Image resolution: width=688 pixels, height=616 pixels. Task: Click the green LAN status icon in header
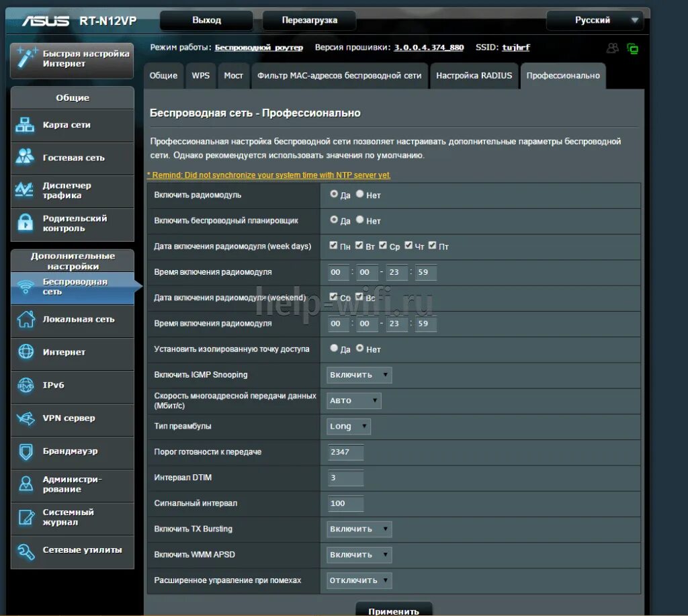click(x=632, y=48)
